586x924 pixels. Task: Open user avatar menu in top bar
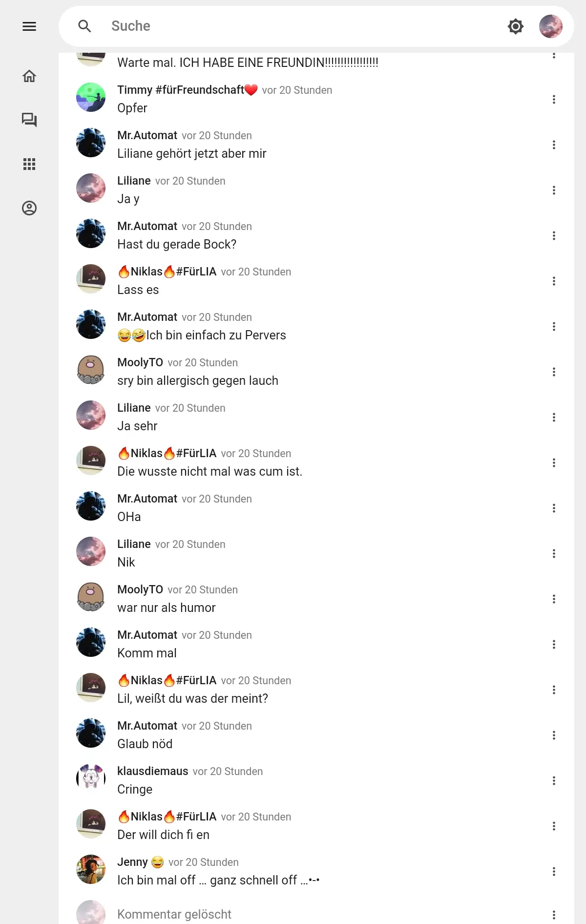(x=551, y=26)
